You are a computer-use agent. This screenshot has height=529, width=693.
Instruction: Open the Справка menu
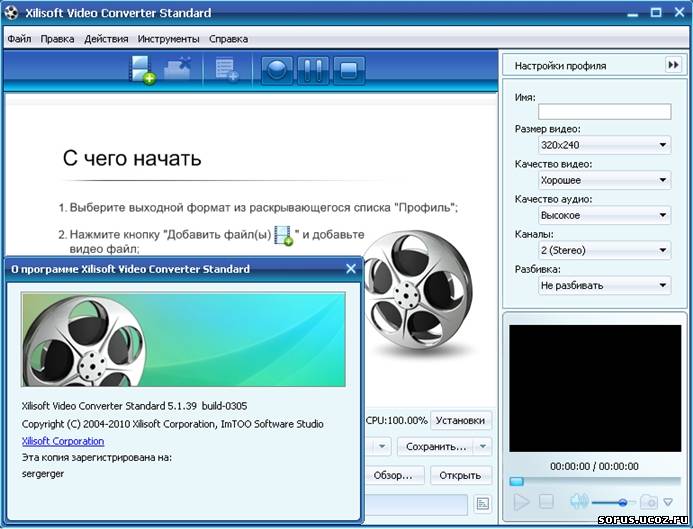click(228, 39)
